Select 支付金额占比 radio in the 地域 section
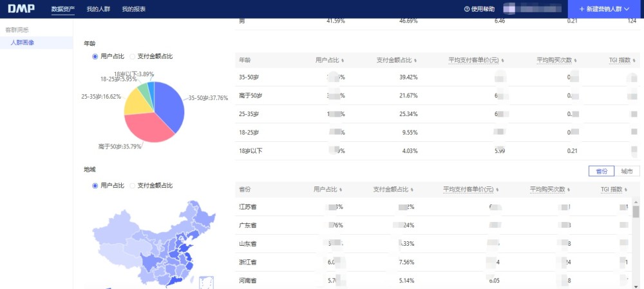Image resolution: width=644 pixels, height=289 pixels. click(133, 185)
